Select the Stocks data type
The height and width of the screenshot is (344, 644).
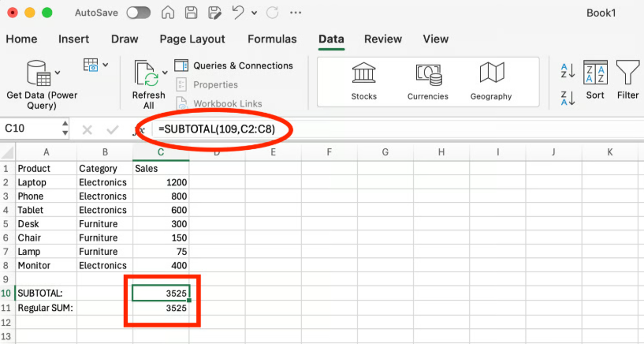(363, 80)
